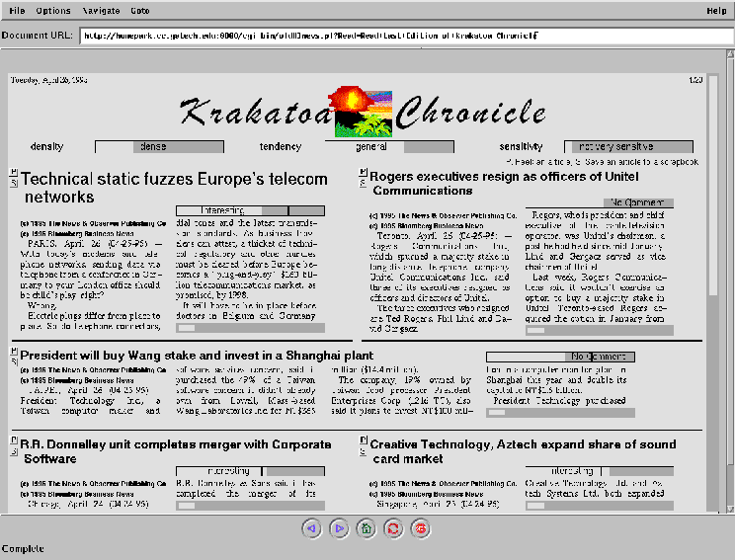Adjust the density slider

coord(152,147)
